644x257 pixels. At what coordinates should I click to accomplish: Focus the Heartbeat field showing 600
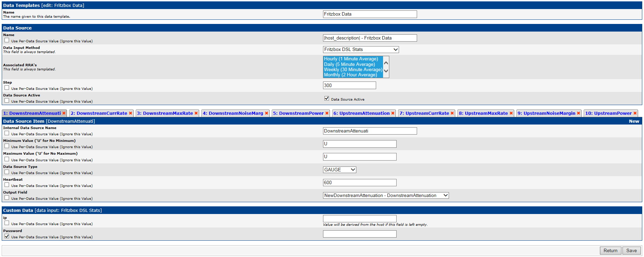[360, 183]
